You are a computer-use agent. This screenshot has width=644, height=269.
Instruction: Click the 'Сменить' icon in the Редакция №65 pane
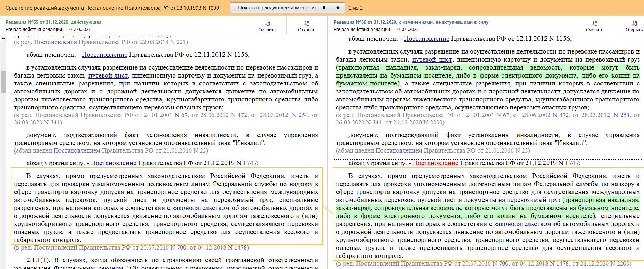click(267, 24)
